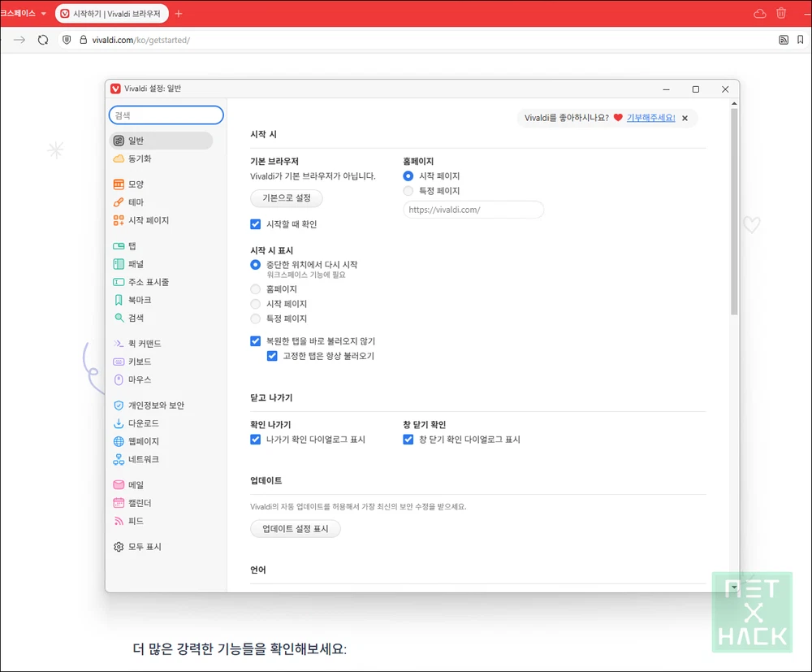Click the settings 검색 search field
812x672 pixels.
coord(166,115)
